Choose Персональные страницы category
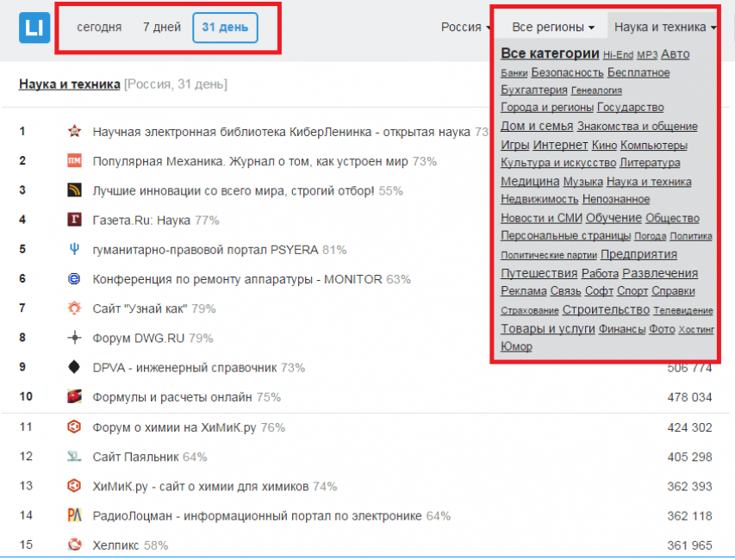 pos(566,236)
